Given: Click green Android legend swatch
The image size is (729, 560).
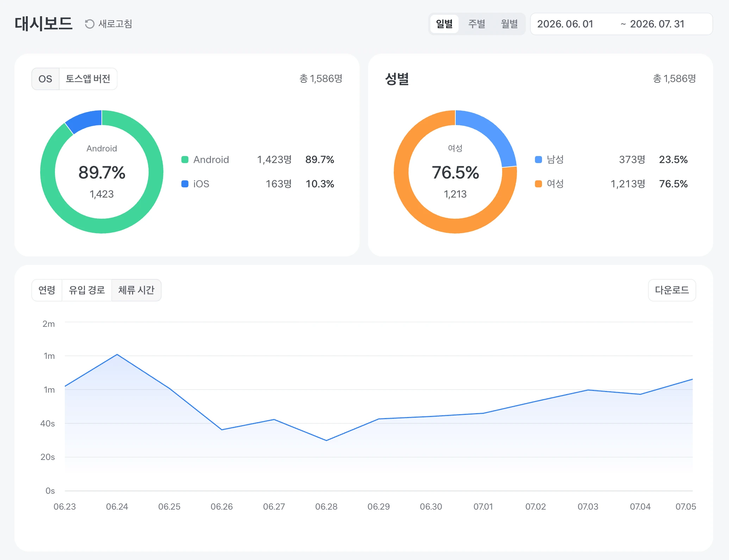Looking at the screenshot, I should coord(185,160).
